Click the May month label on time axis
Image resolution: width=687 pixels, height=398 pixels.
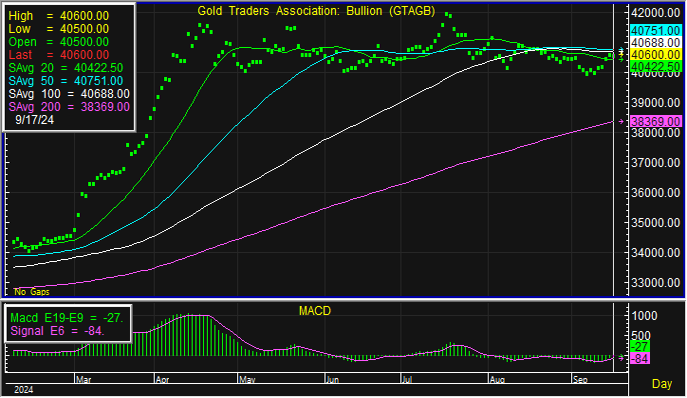247,380
